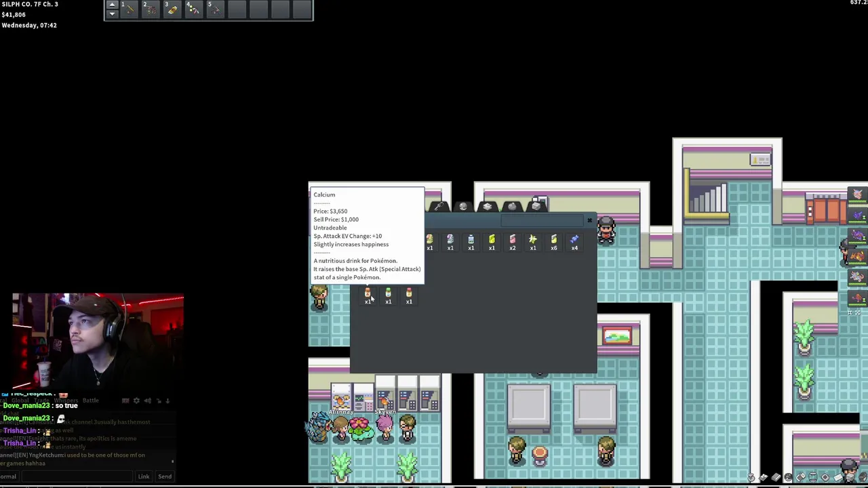The image size is (868, 488).
Task: Select hotbar slot 4 item
Action: pos(194,9)
